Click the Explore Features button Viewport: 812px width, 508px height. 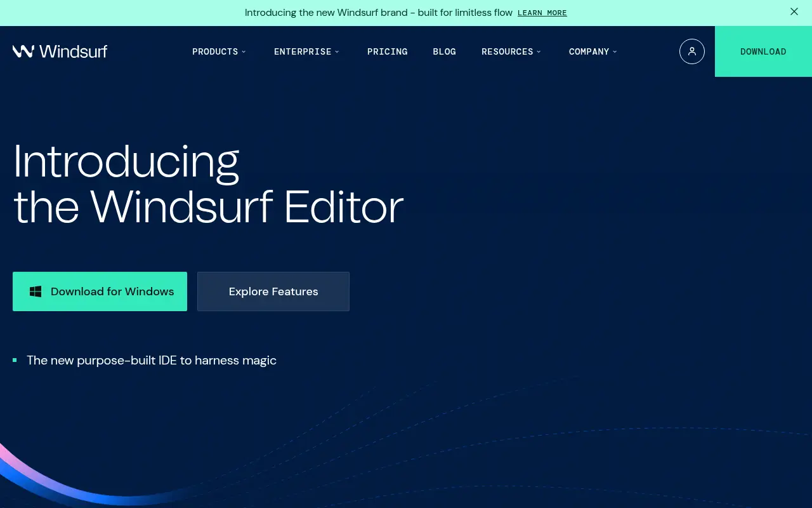273,291
